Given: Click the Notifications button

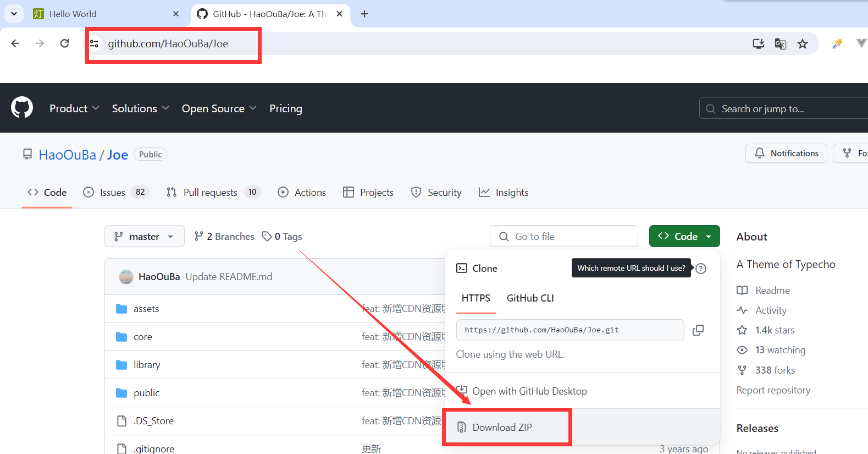Looking at the screenshot, I should point(786,154).
